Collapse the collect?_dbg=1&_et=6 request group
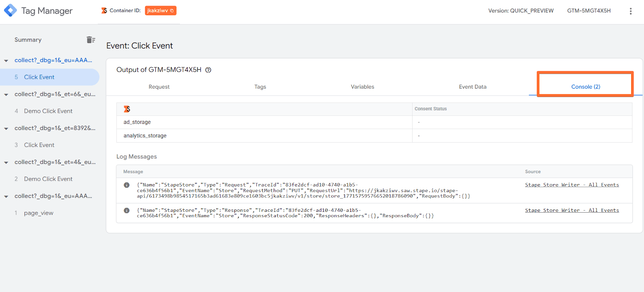The width and height of the screenshot is (644, 292). click(x=6, y=95)
